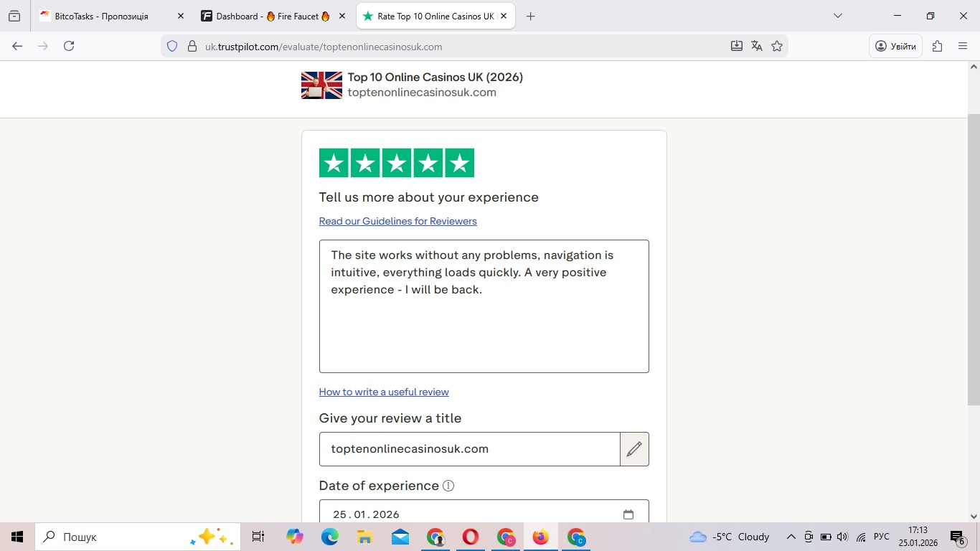Open the taskbar clock and date
The image size is (980, 551).
(x=918, y=537)
